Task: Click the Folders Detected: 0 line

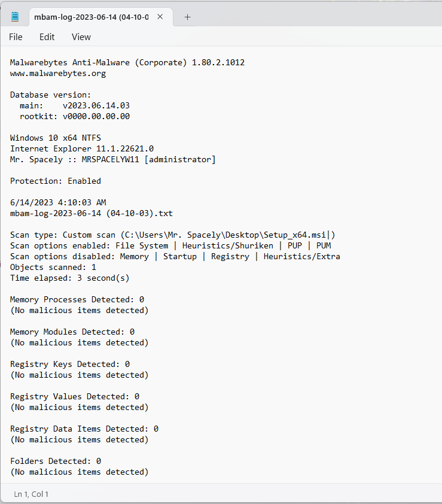Action: tap(56, 462)
